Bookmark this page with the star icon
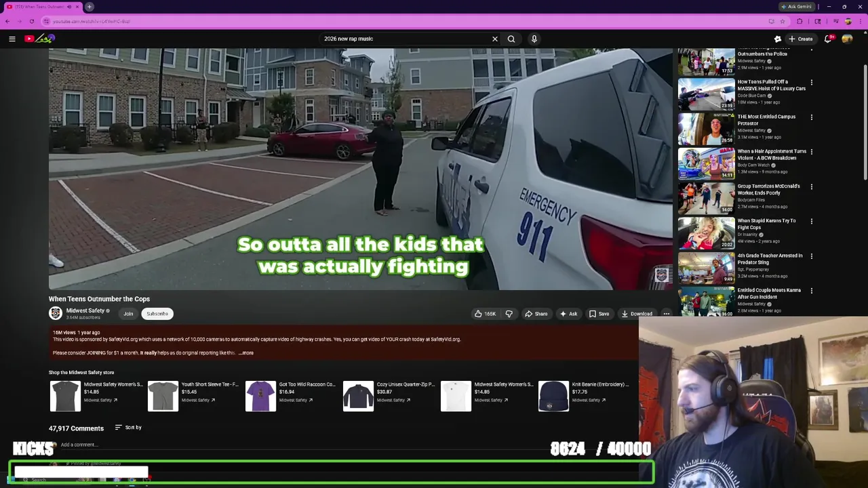Viewport: 868px width, 488px height. pyautogui.click(x=782, y=21)
